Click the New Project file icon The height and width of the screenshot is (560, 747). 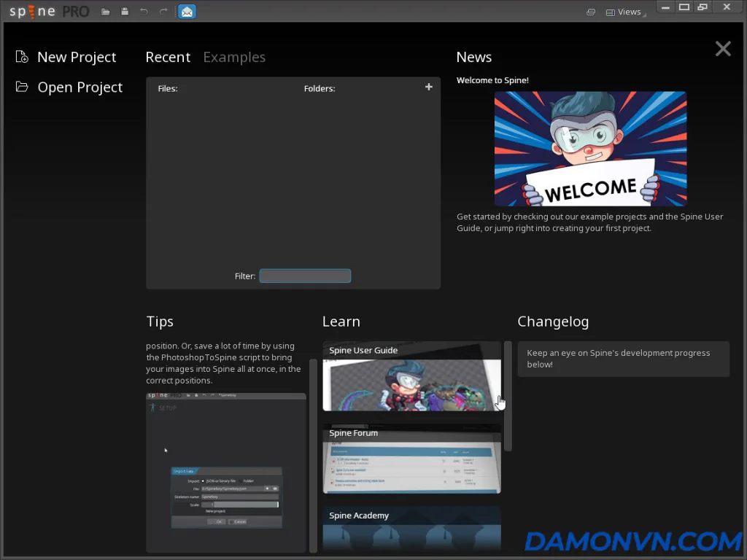[22, 57]
